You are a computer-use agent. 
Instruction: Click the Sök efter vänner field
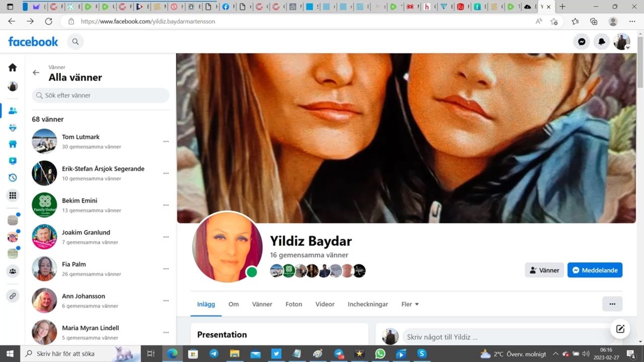101,95
